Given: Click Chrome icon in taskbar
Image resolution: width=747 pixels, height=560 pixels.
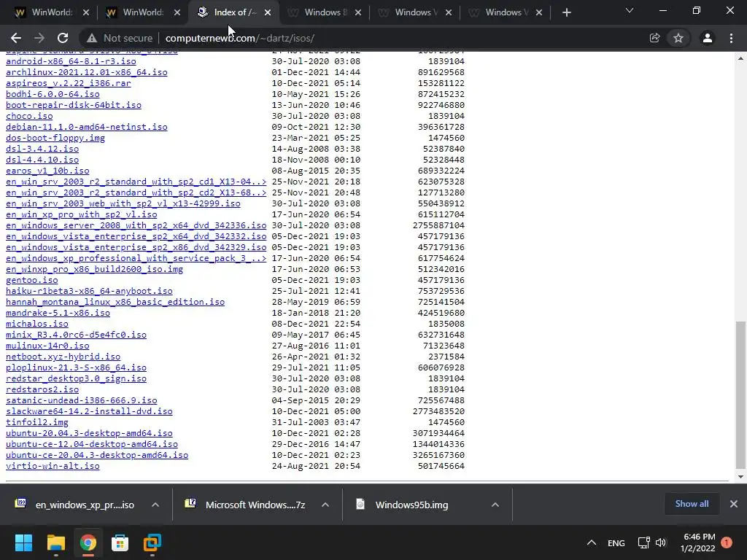Looking at the screenshot, I should 88,542.
